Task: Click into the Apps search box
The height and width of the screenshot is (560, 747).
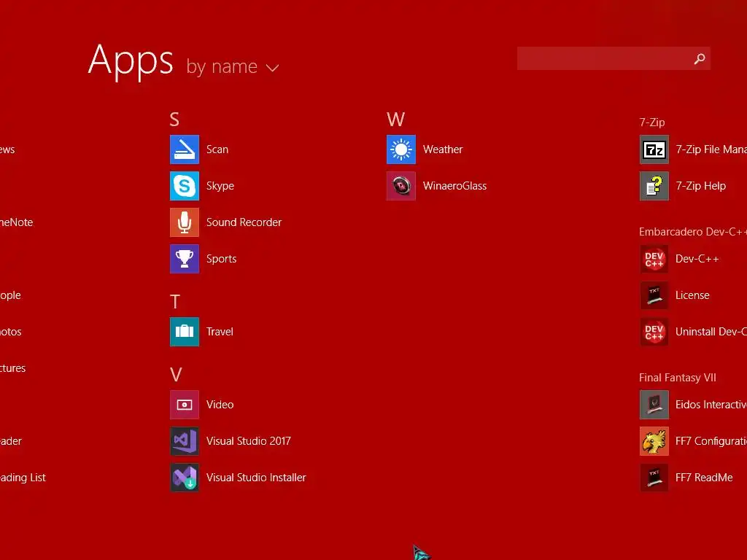Action: point(614,58)
